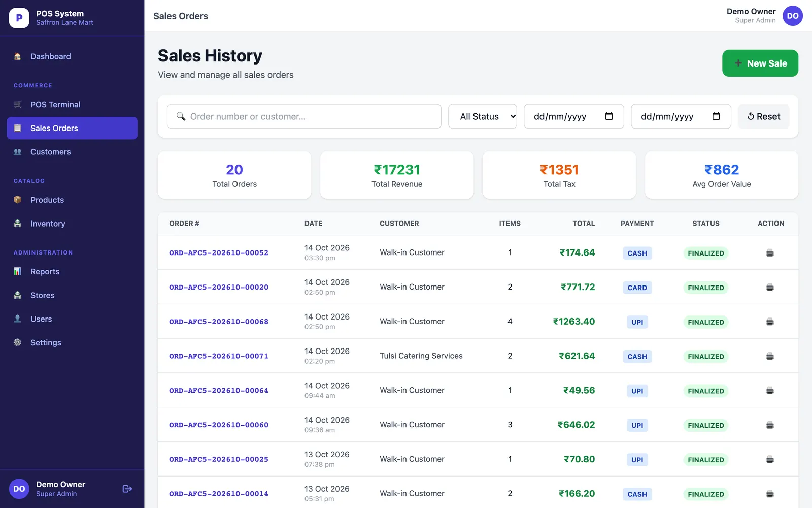Click the POS System logo icon
This screenshot has height=508, width=812.
(19, 18)
